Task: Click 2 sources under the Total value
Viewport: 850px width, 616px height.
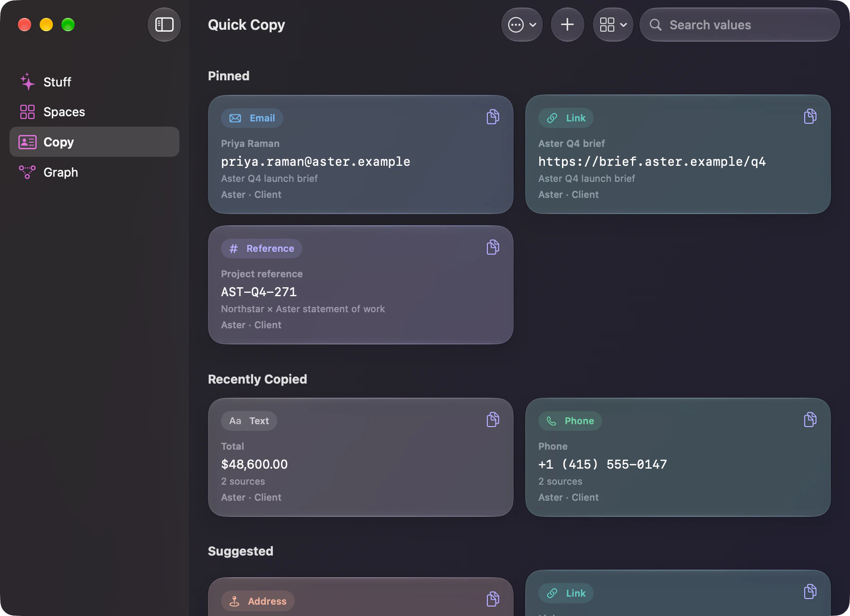Action: pyautogui.click(x=243, y=481)
